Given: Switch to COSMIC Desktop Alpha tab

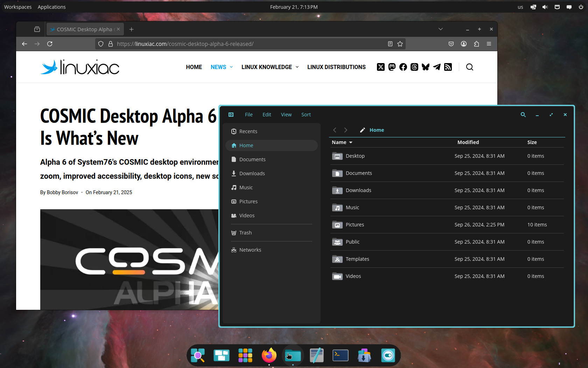Looking at the screenshot, I should (x=84, y=29).
